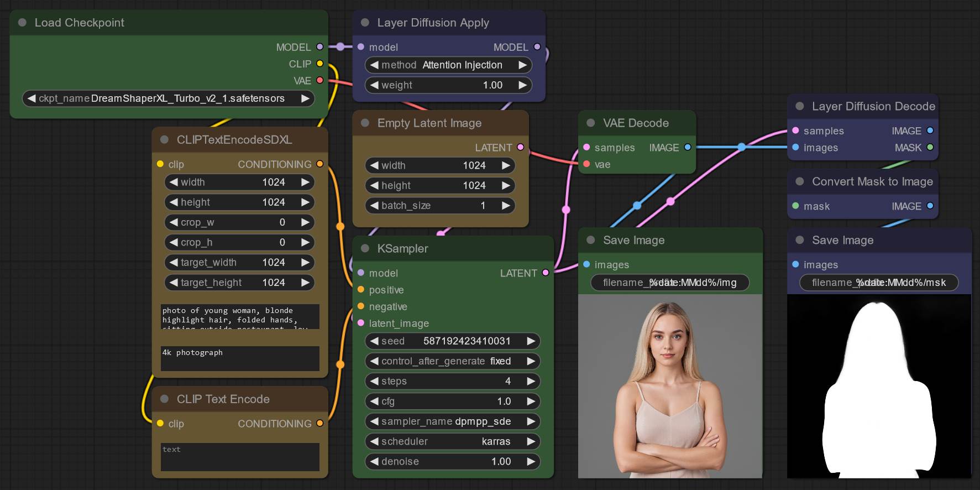Click the filename_prefix field ending in /img
The image size is (980, 490).
(x=670, y=283)
